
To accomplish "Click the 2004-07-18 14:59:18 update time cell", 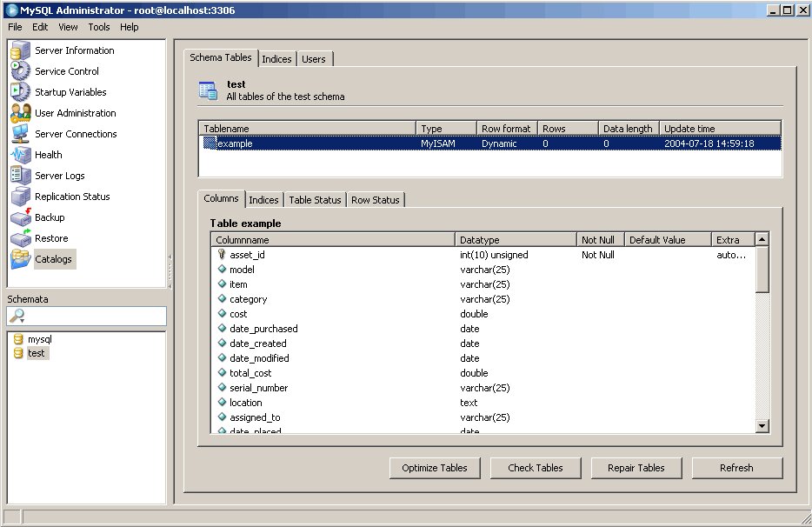I will (x=709, y=143).
